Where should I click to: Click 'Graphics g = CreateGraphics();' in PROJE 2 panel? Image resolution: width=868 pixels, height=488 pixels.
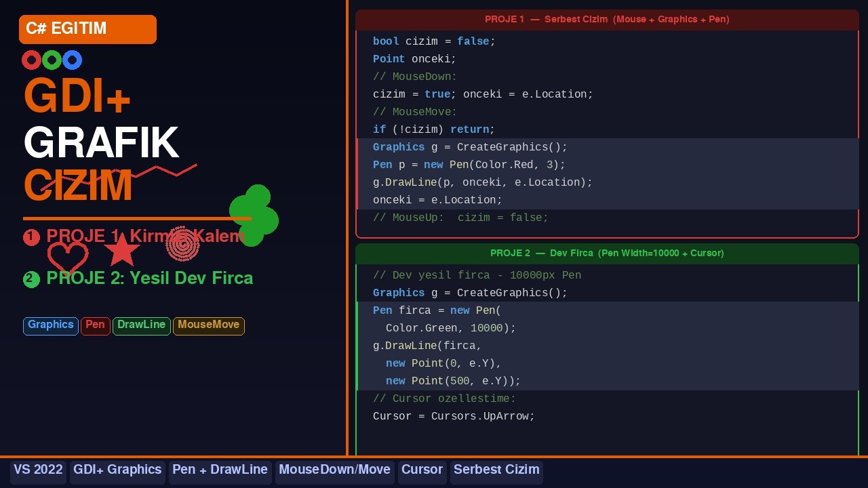pyautogui.click(x=470, y=293)
